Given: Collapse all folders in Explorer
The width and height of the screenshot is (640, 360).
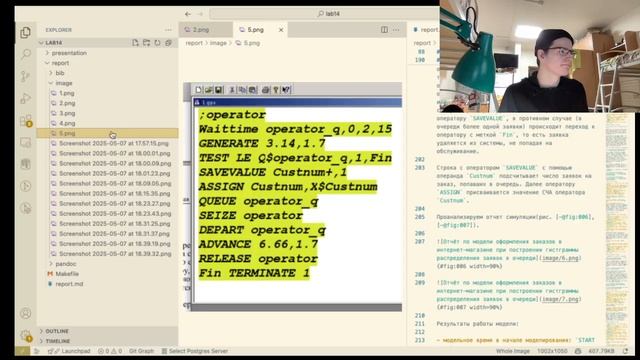Looking at the screenshot, I should [168, 42].
